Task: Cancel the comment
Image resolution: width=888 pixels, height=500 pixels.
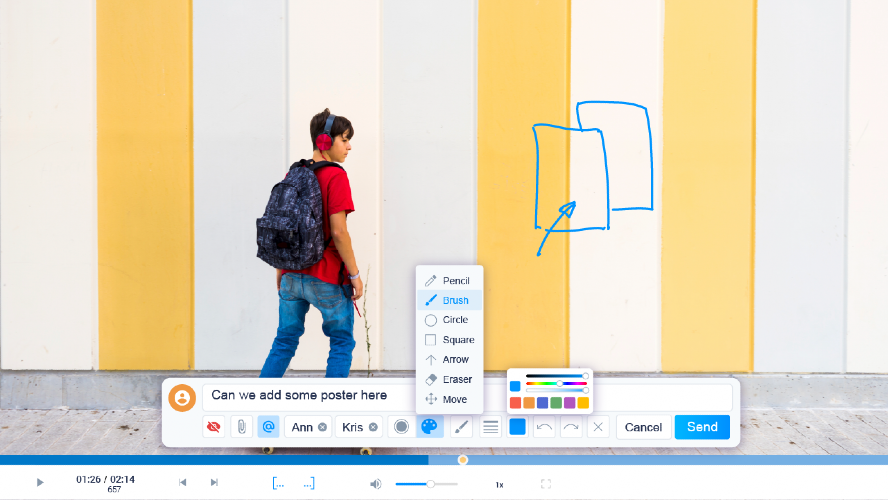Action: (x=643, y=427)
